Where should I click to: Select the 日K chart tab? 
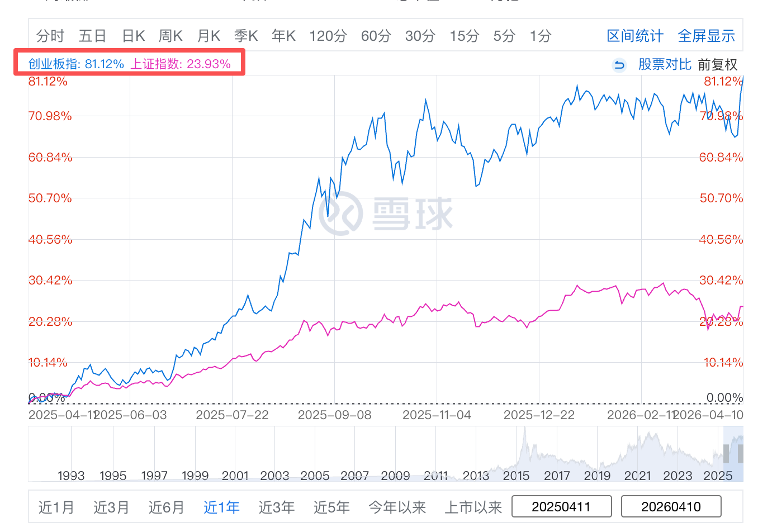click(134, 36)
